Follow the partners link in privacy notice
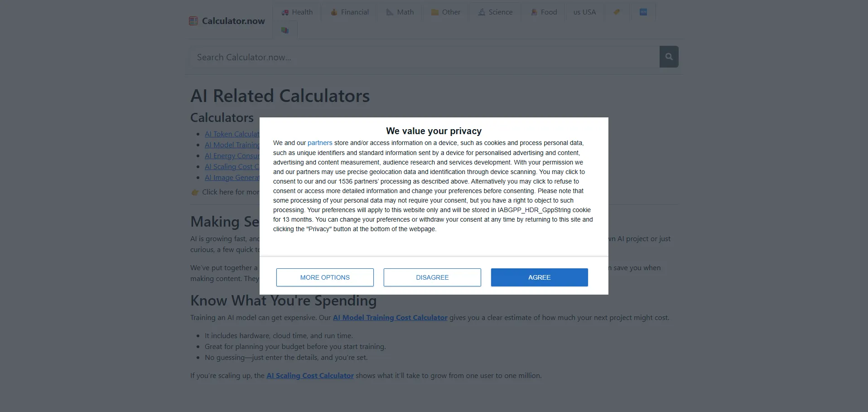 tap(320, 143)
